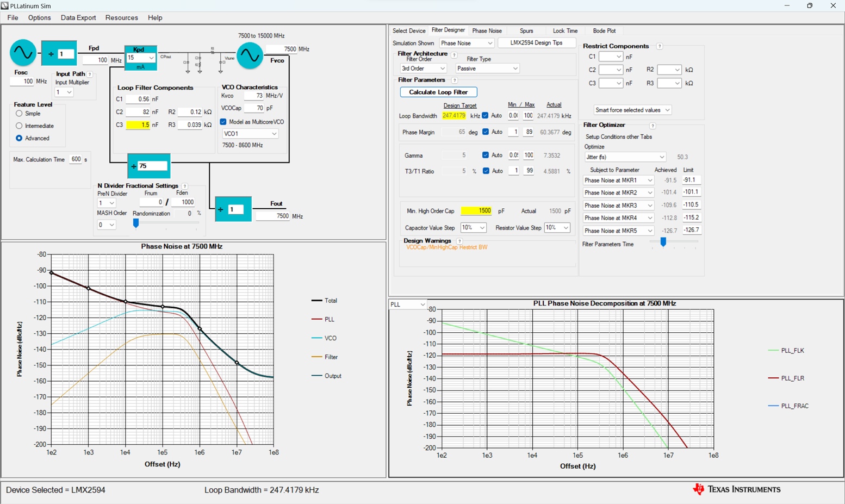This screenshot has height=504, width=845.
Task: Click the Kpd charge pump block
Action: (141, 58)
